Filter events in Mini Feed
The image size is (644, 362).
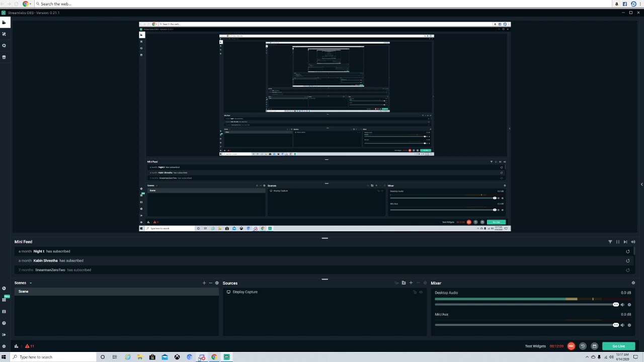[x=610, y=242]
